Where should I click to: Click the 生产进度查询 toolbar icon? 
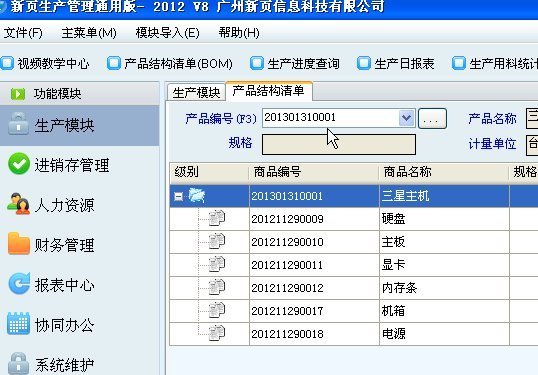[x=257, y=63]
